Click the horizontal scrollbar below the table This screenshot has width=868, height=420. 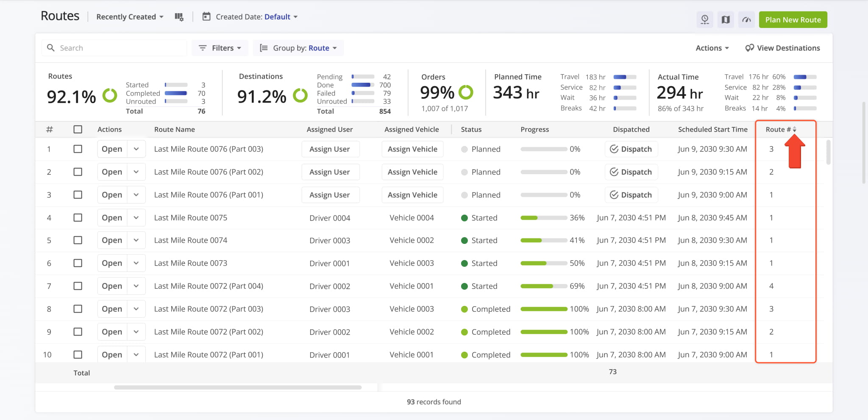click(x=237, y=387)
